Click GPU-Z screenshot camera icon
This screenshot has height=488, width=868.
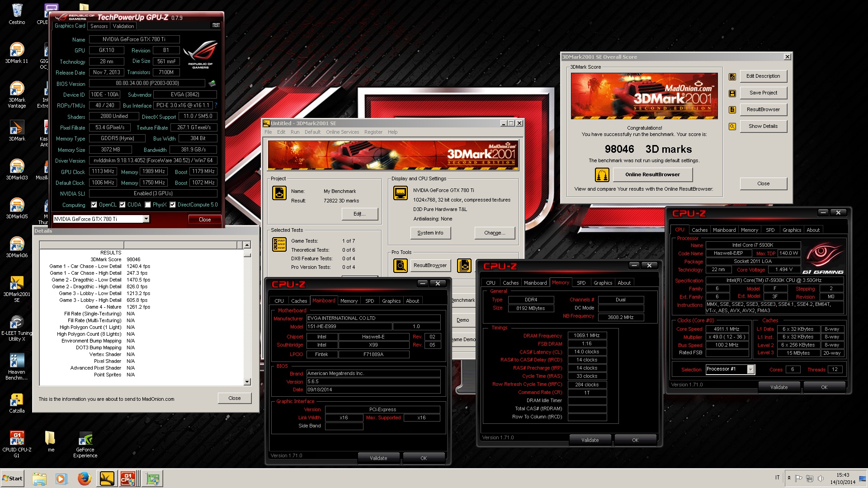(216, 25)
